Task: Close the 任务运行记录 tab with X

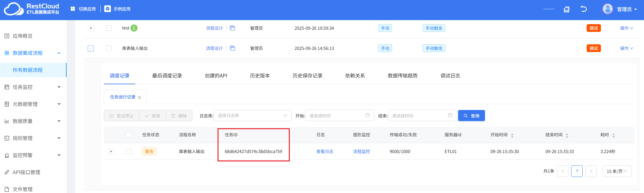Action: tap(139, 98)
